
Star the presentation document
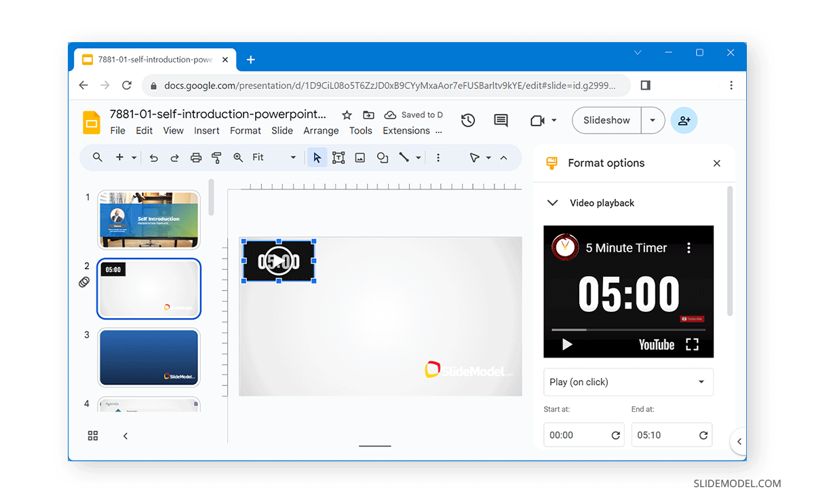[x=347, y=115]
